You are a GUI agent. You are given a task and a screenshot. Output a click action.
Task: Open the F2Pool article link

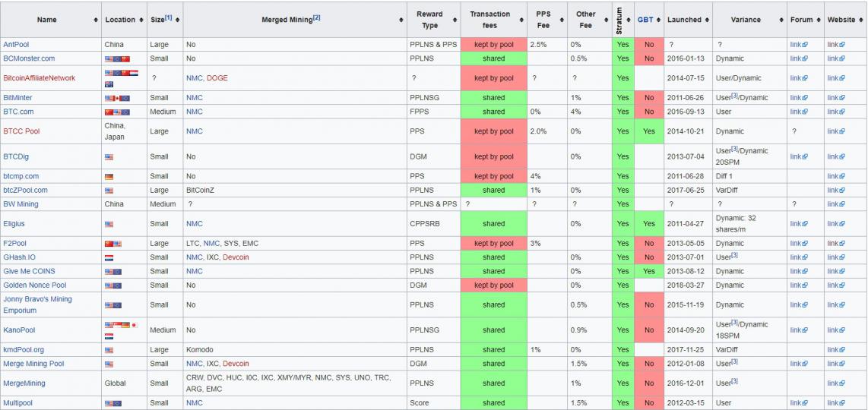16,244
